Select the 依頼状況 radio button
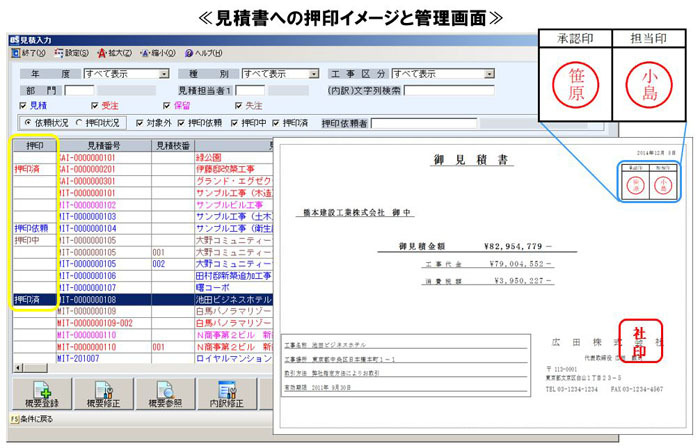This screenshot has height=448, width=700. 28,123
